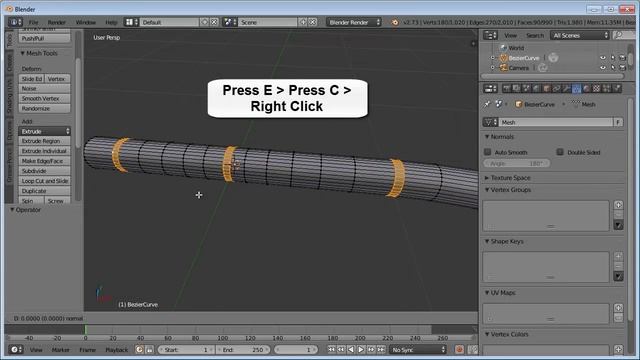Click the Smooth Vertex button

tap(44, 98)
